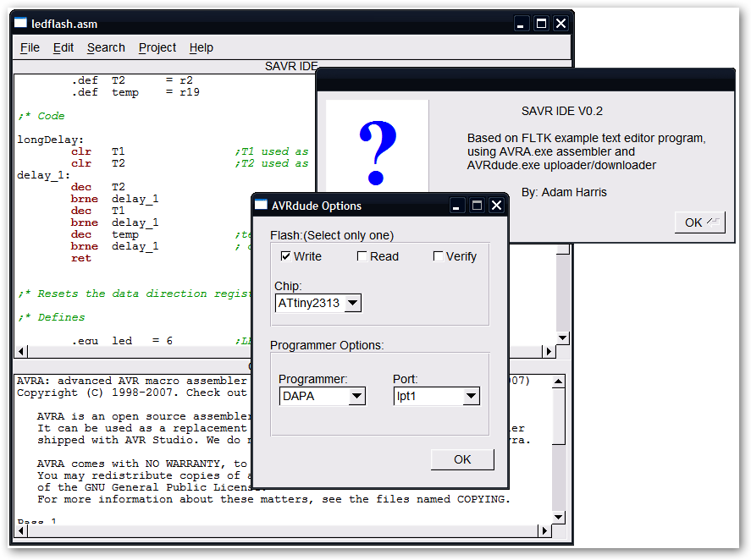751x560 pixels.
Task: Minimize the ledflash.asm window
Action: (x=520, y=24)
